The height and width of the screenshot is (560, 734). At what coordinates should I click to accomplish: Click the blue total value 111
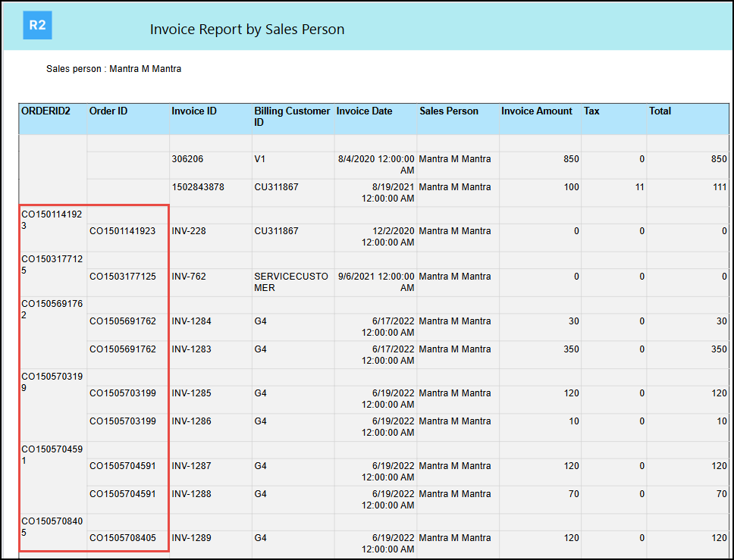coord(718,187)
